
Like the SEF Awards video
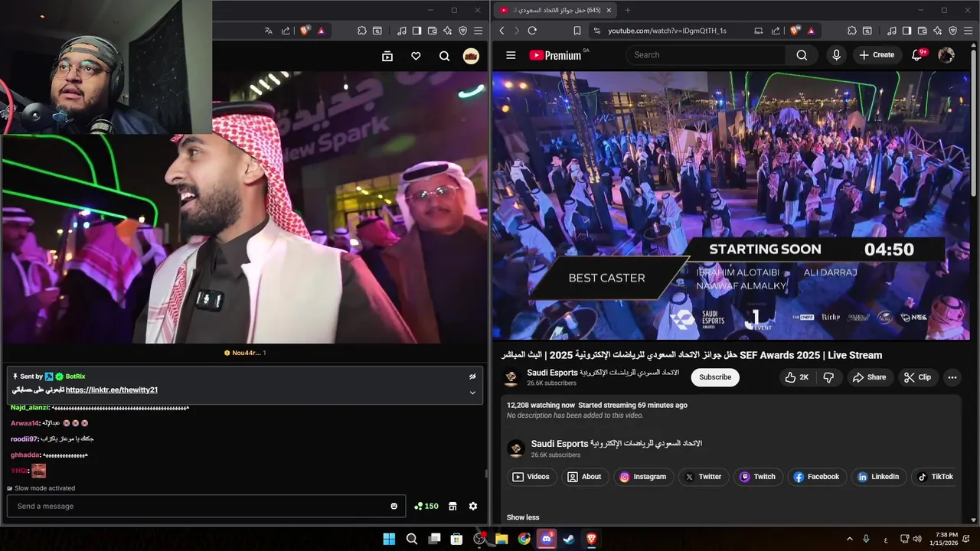tap(796, 377)
